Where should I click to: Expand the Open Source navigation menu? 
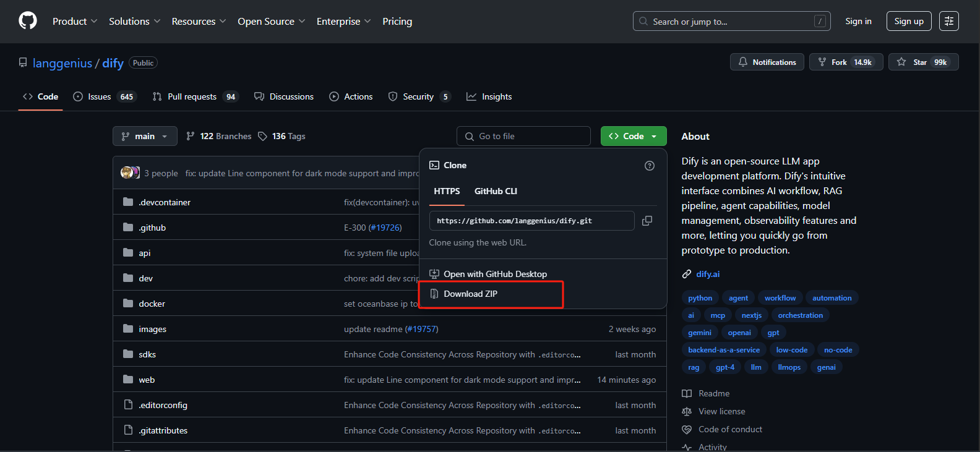point(271,21)
